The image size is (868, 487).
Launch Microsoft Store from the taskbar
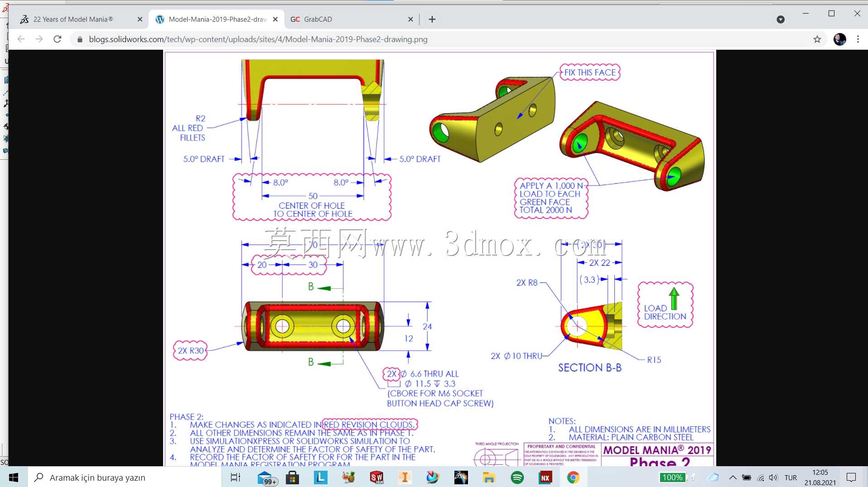(292, 477)
